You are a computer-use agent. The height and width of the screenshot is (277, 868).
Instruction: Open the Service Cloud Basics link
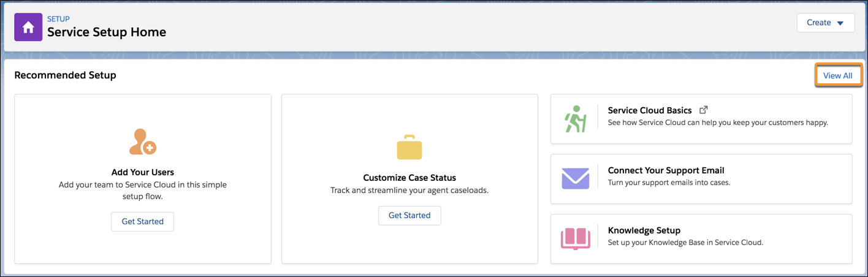[650, 110]
